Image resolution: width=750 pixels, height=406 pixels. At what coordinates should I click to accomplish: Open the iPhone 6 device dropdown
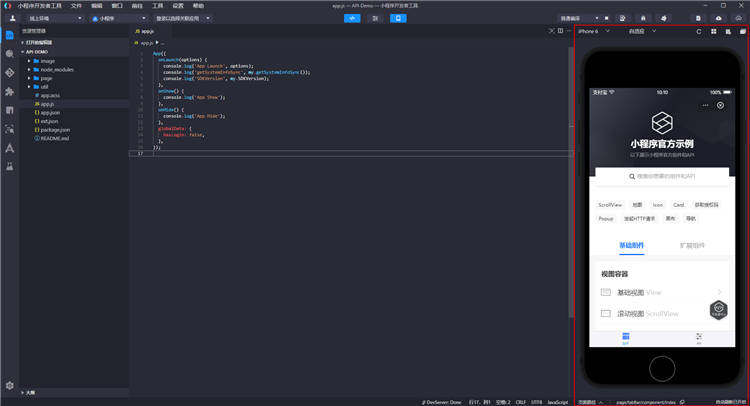pos(592,31)
